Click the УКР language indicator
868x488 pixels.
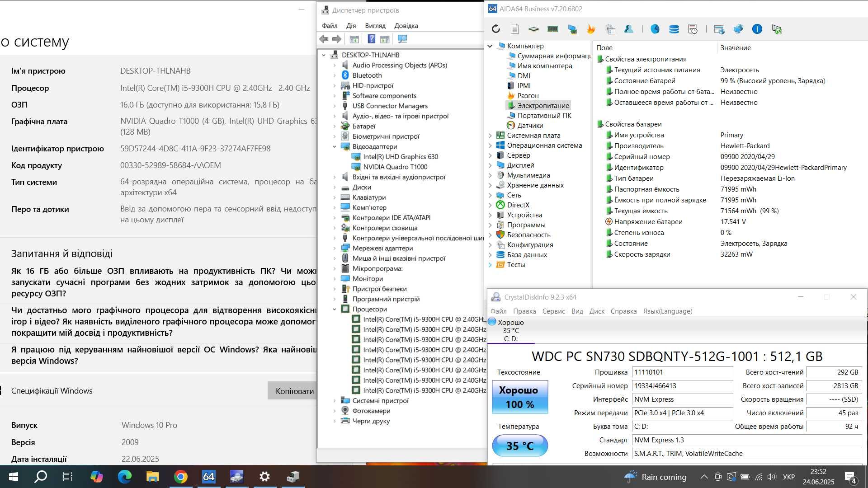(788, 477)
